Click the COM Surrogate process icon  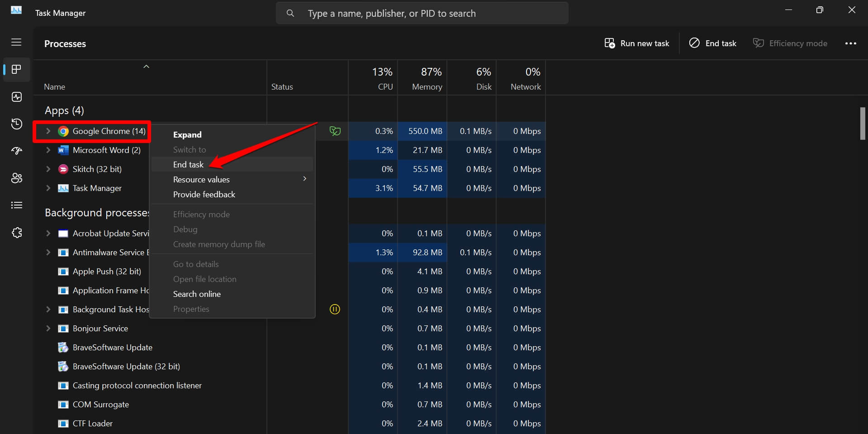[x=63, y=405]
